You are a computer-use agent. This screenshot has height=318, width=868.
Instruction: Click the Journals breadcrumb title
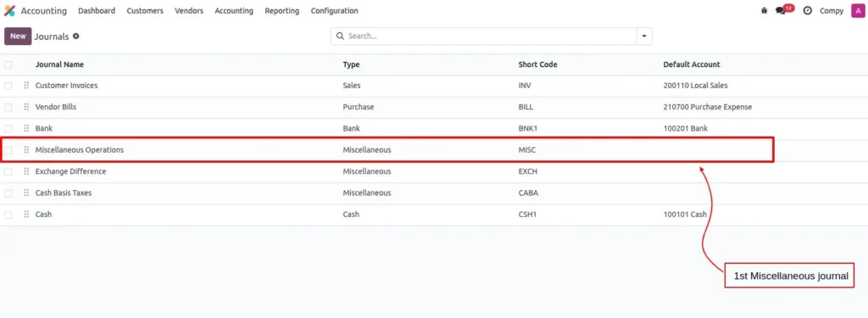pyautogui.click(x=52, y=36)
